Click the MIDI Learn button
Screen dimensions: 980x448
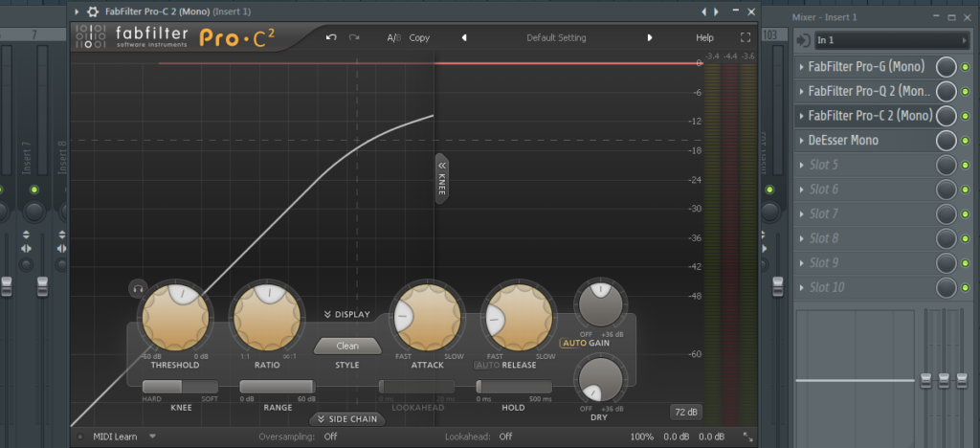tap(115, 437)
